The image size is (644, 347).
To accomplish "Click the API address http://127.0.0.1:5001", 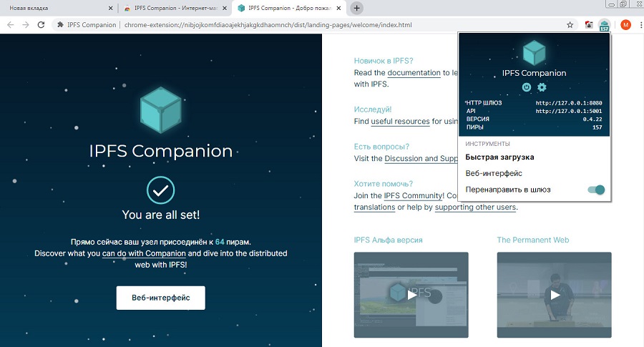I will tap(569, 111).
